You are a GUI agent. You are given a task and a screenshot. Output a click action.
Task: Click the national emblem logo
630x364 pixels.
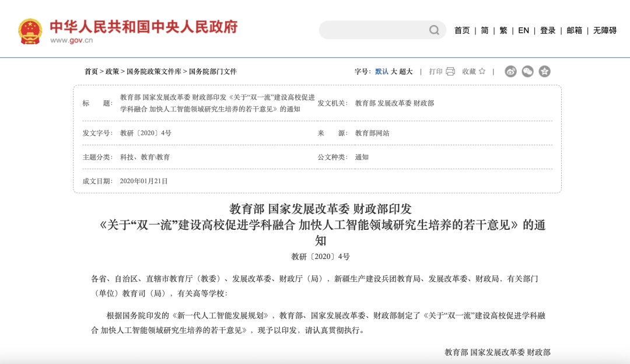tap(30, 31)
